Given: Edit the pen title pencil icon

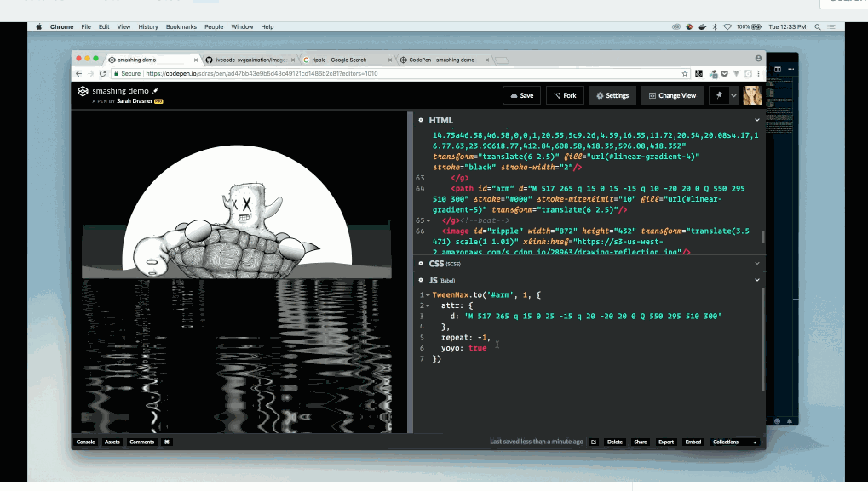Looking at the screenshot, I should click(156, 91).
